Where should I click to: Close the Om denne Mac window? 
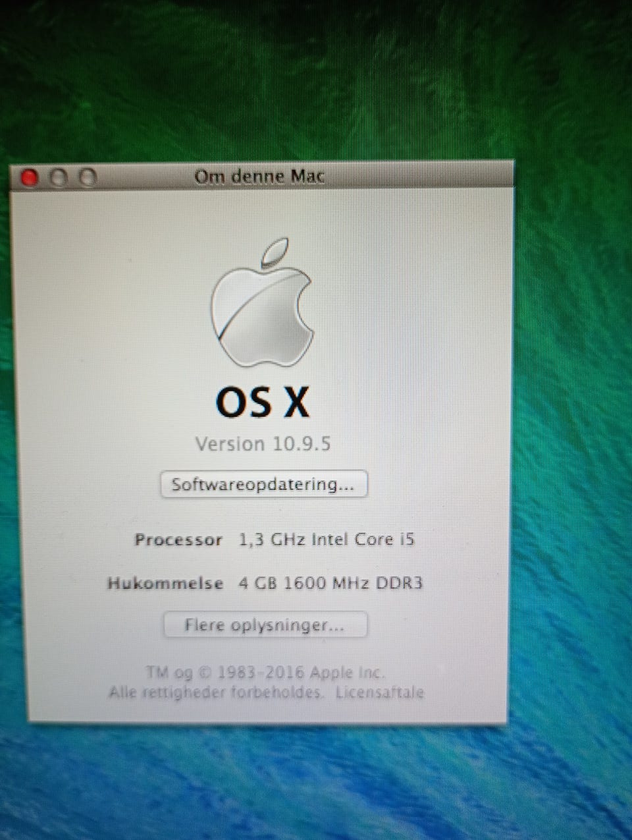coord(30,178)
